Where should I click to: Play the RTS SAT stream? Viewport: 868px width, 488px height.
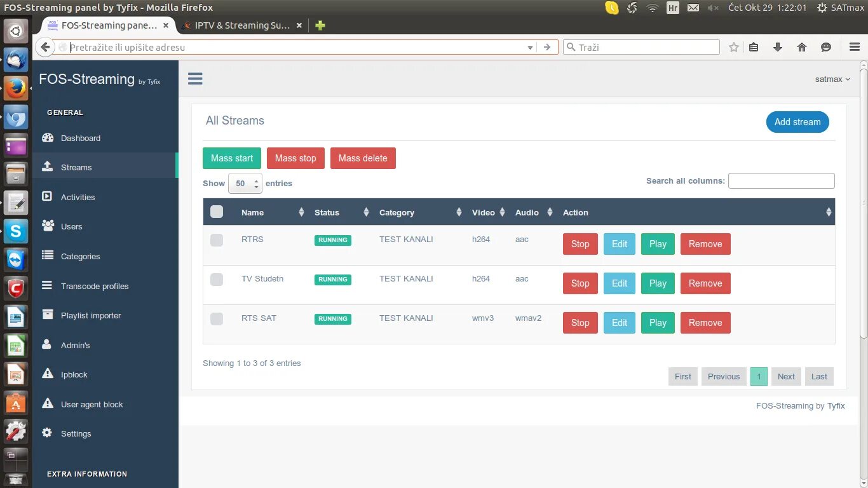click(658, 323)
